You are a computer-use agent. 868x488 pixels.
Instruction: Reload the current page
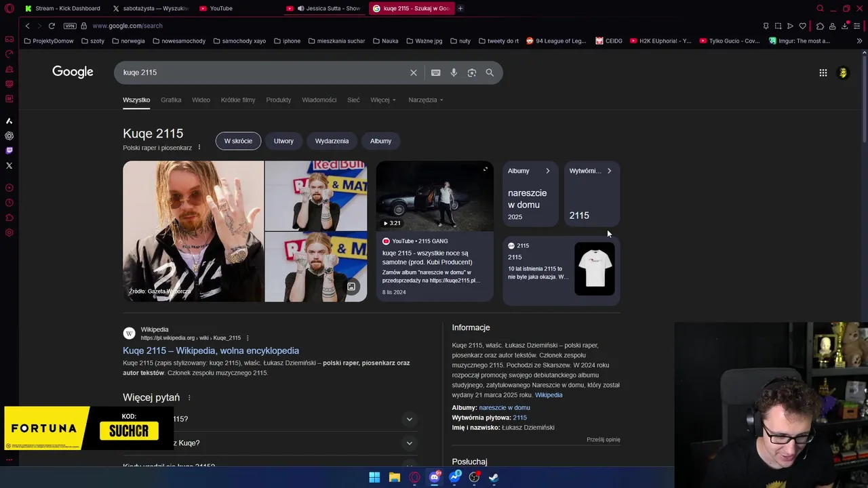point(52,26)
